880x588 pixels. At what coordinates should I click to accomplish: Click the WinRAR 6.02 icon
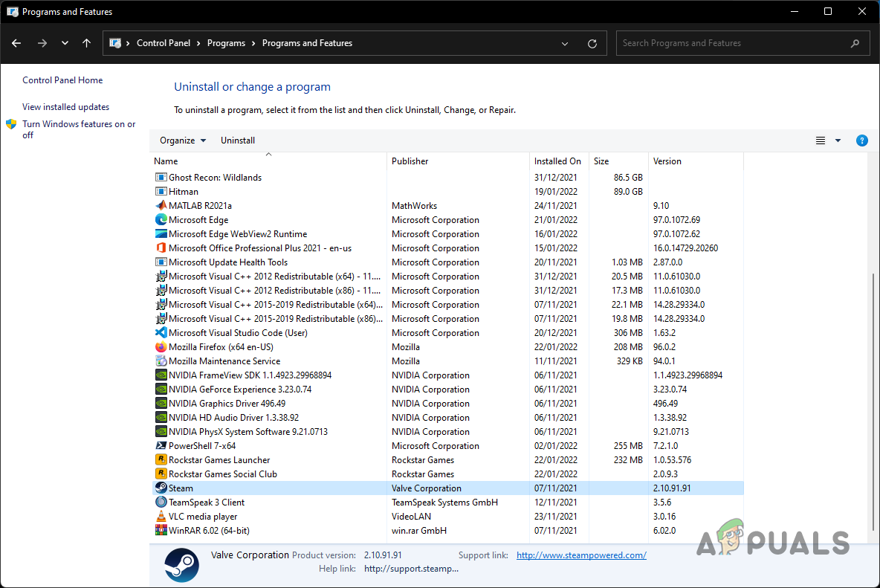coord(161,530)
